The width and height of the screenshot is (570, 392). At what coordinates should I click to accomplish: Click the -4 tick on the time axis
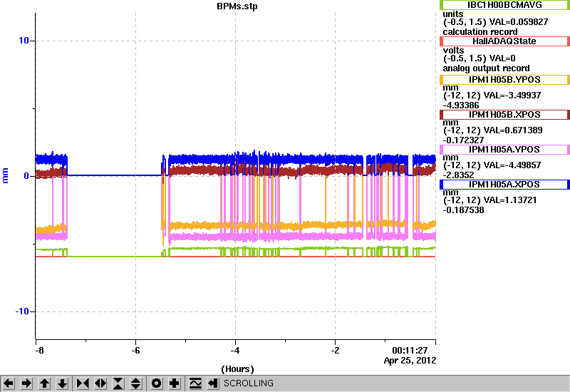(x=235, y=351)
